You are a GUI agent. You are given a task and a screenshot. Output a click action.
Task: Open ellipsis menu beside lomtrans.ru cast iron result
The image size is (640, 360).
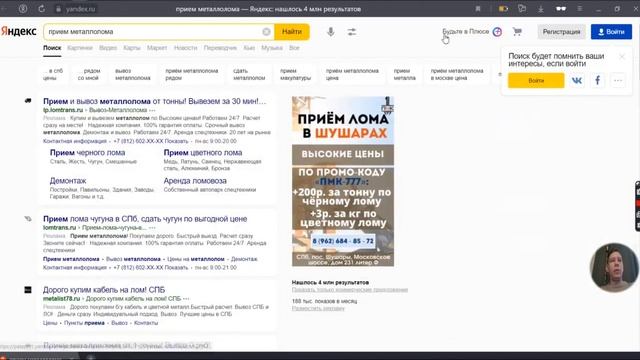click(152, 228)
